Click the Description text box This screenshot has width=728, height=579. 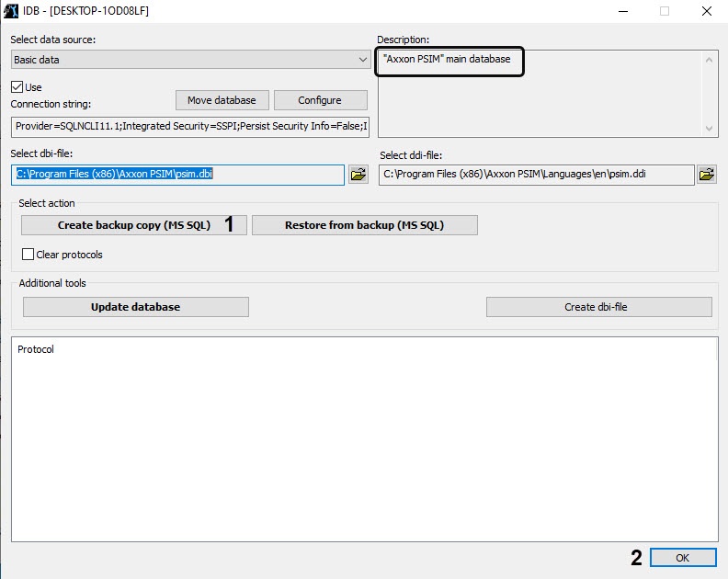tap(548, 94)
